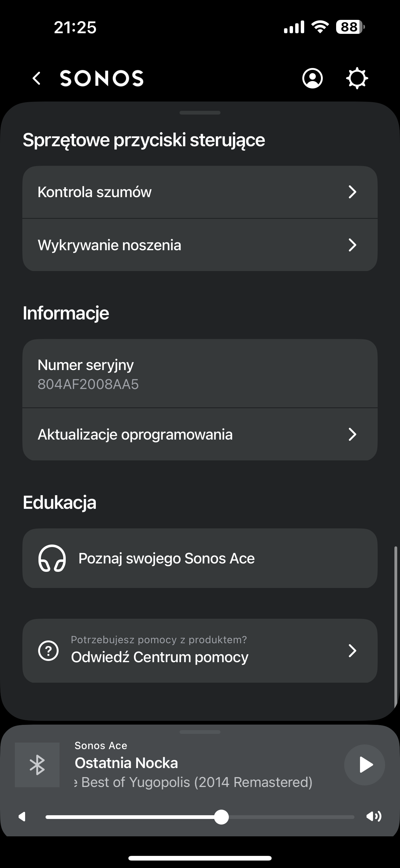The width and height of the screenshot is (400, 868).
Task: Tap the sheet drag handle at top
Action: click(200, 113)
